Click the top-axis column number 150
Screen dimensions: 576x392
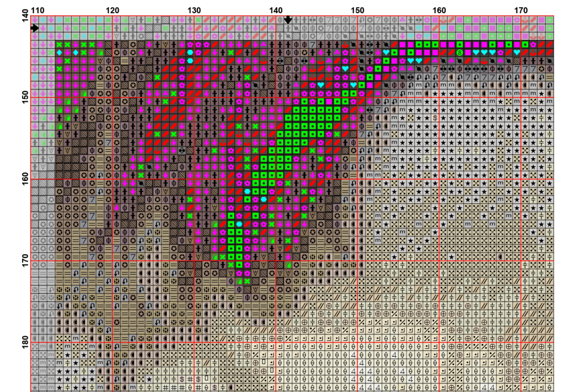358,10
